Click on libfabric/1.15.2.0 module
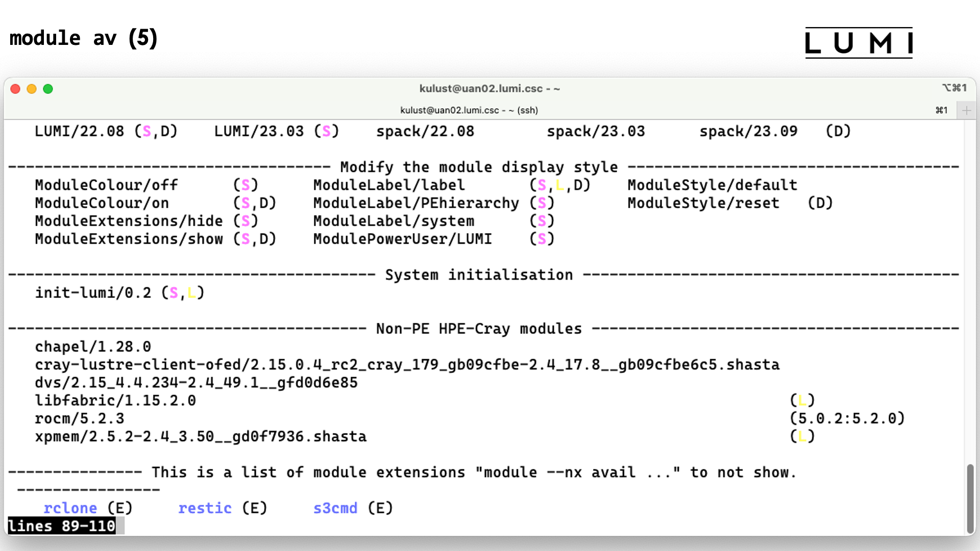The width and height of the screenshot is (980, 551). [115, 400]
